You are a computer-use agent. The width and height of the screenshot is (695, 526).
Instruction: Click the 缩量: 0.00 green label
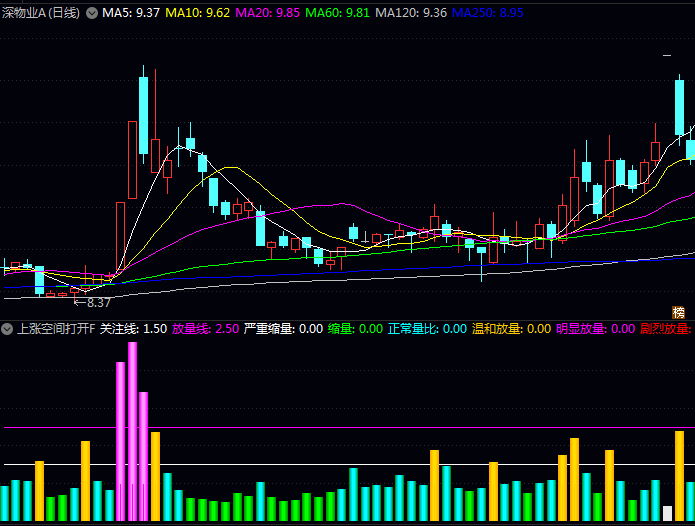click(355, 329)
